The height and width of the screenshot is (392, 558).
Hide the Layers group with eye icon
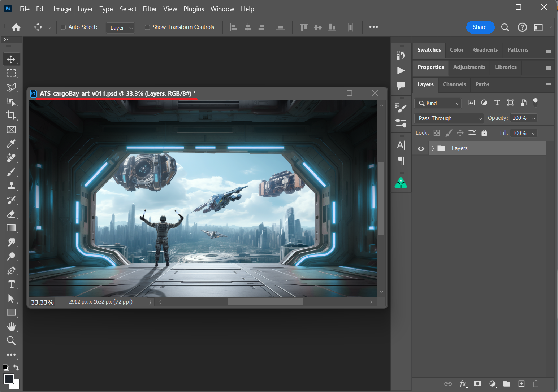pyautogui.click(x=421, y=148)
